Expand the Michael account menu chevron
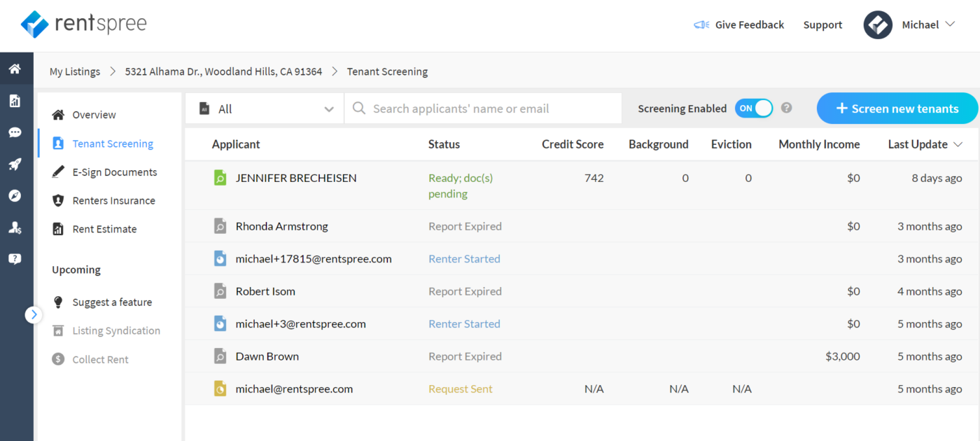 pyautogui.click(x=950, y=24)
